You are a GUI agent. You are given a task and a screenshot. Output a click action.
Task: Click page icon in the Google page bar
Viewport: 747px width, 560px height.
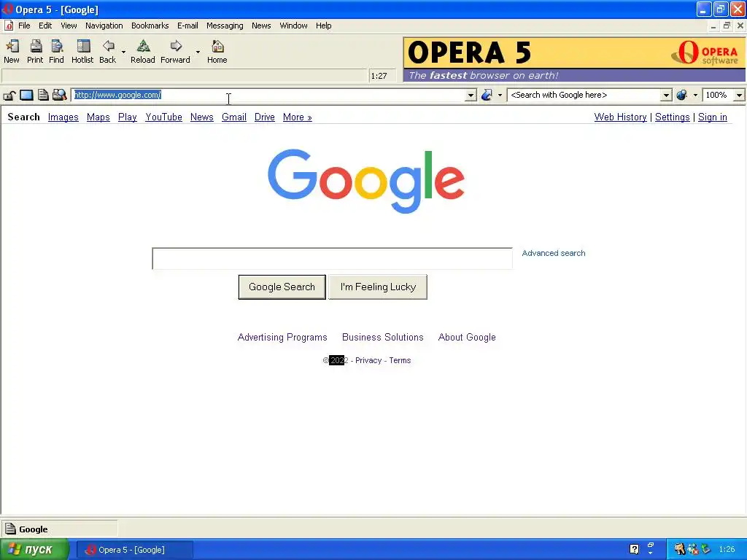[x=10, y=529]
